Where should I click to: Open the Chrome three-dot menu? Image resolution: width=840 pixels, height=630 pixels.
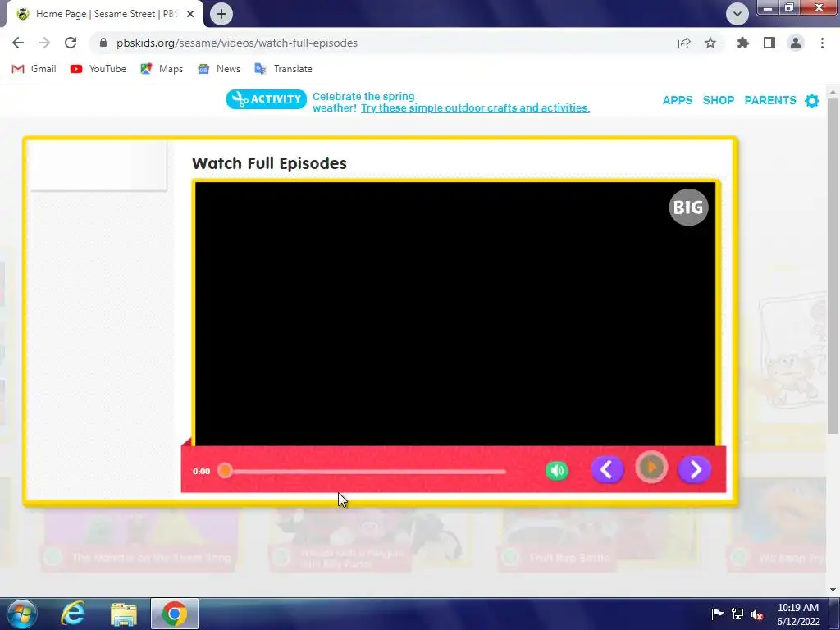tap(822, 43)
